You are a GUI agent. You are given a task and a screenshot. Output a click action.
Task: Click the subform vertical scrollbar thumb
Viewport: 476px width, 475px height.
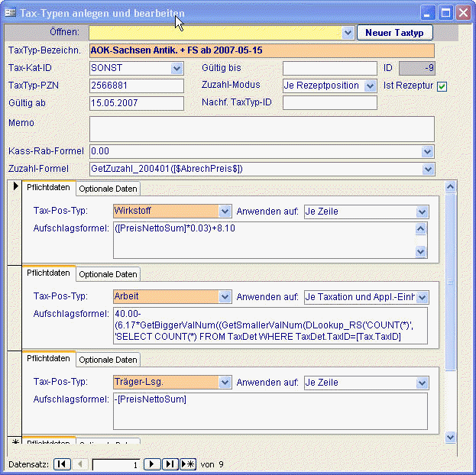click(451, 282)
